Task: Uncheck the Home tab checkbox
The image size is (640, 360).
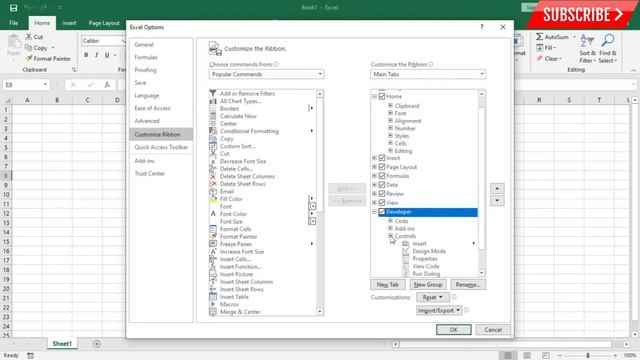Action: click(x=382, y=96)
